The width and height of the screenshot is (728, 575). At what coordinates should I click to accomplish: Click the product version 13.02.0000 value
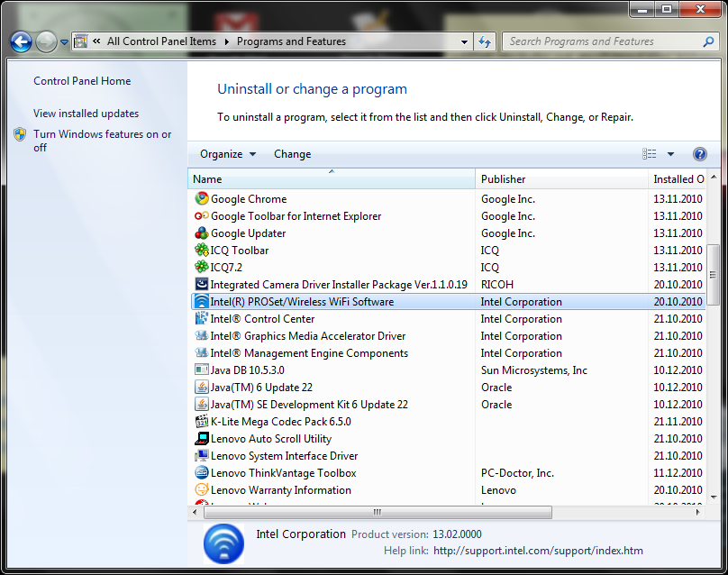tap(458, 534)
